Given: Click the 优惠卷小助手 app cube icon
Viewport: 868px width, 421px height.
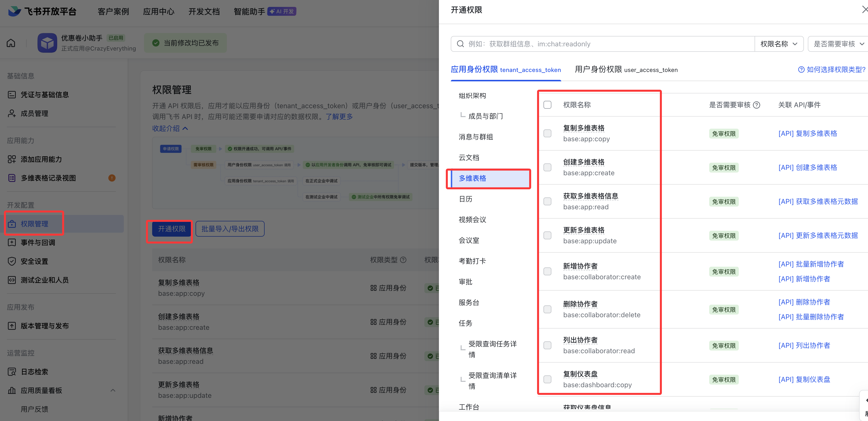Looking at the screenshot, I should tap(47, 43).
